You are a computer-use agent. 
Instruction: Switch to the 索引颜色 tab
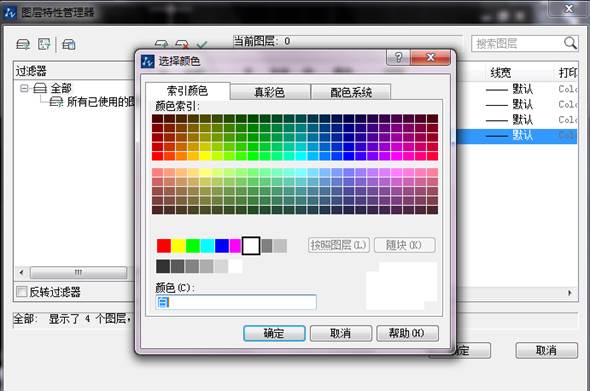click(187, 91)
